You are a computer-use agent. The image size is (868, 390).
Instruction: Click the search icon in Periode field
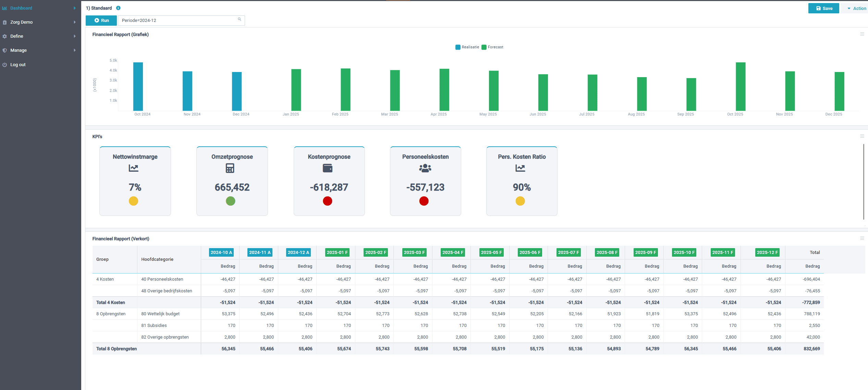click(x=240, y=20)
